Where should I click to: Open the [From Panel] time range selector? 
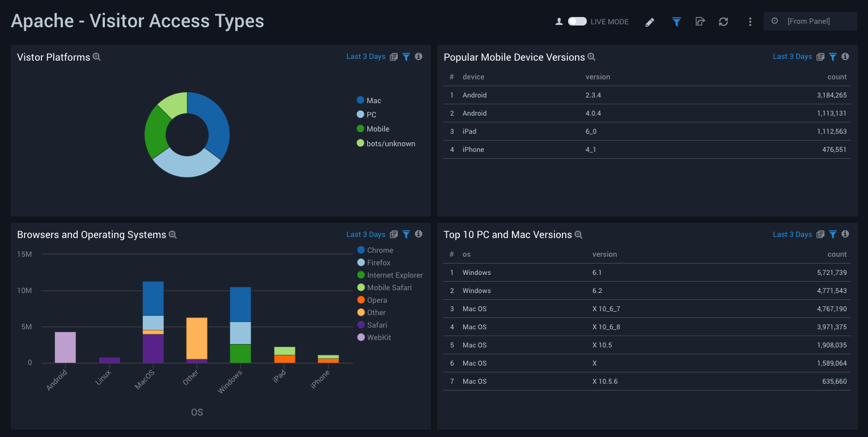point(810,21)
